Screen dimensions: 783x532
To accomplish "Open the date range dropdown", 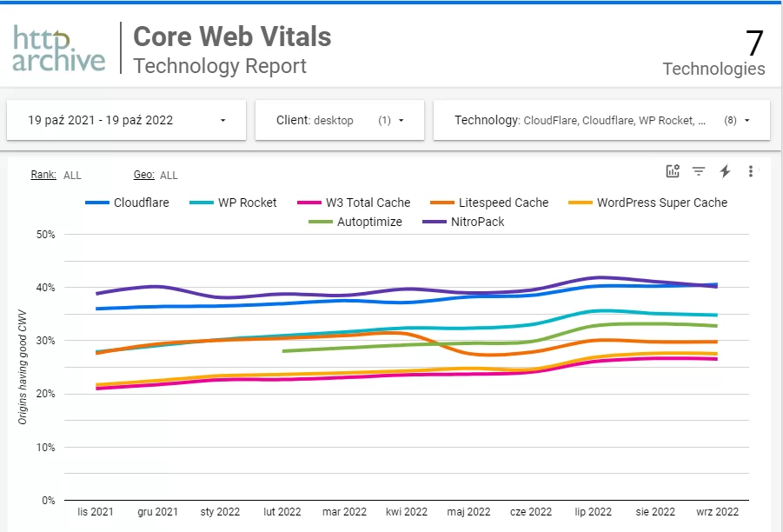I will [x=126, y=120].
